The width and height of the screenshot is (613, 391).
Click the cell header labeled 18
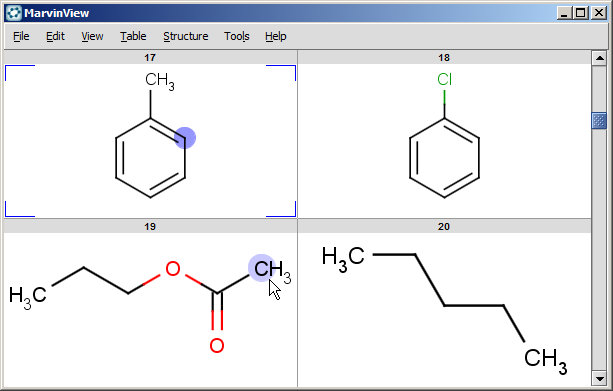[444, 57]
